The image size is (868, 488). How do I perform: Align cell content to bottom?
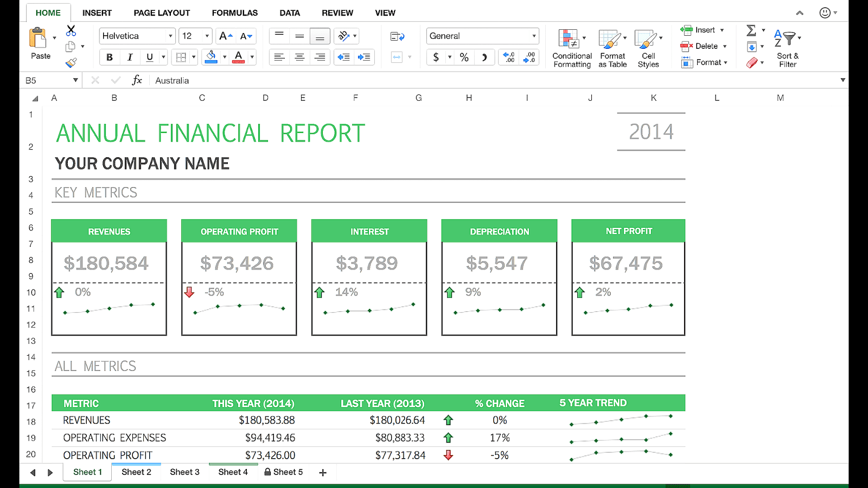click(320, 36)
